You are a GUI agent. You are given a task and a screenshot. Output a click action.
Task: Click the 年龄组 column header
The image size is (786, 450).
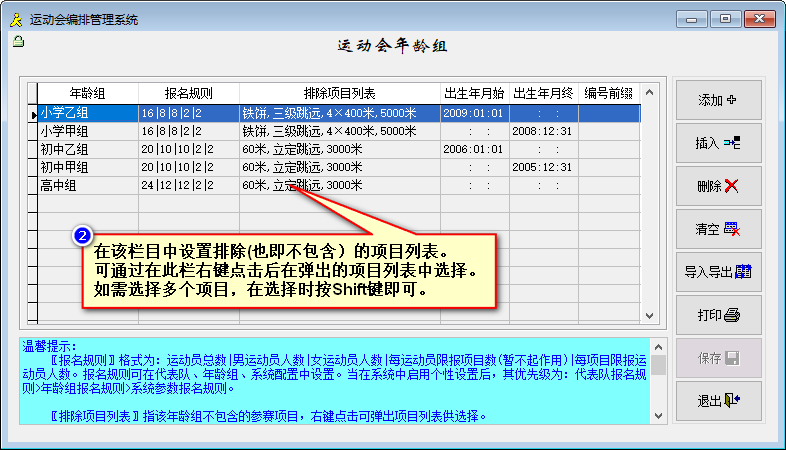tap(87, 93)
